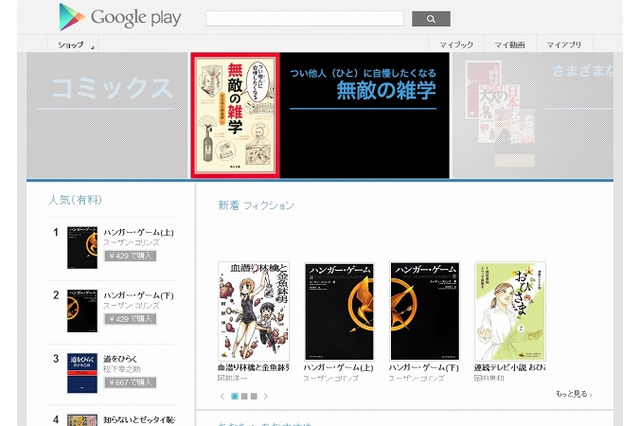Click the 無敵の雑学 banner book cover

235,115
